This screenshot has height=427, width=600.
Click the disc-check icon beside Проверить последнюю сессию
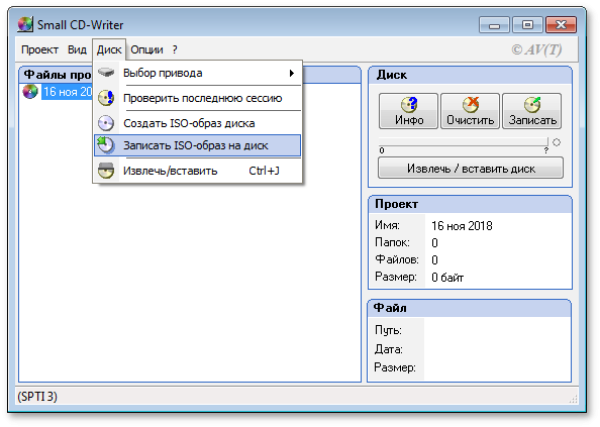pos(106,98)
